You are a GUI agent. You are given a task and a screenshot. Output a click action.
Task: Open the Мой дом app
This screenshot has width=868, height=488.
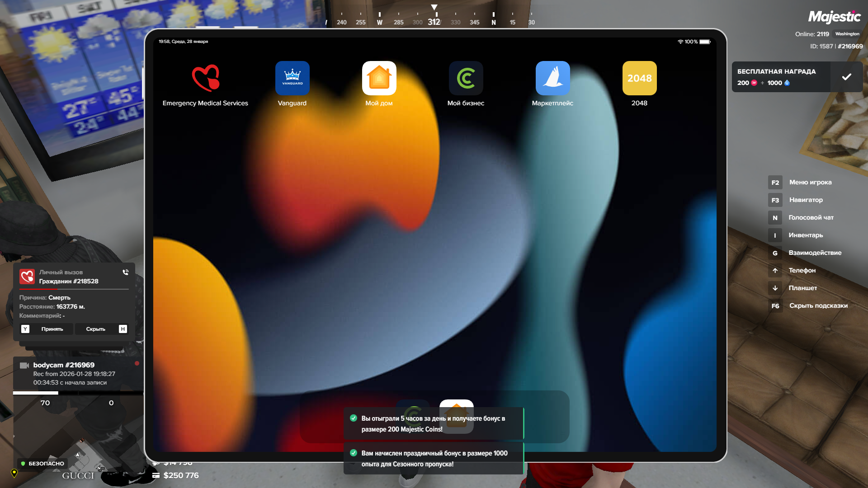379,79
